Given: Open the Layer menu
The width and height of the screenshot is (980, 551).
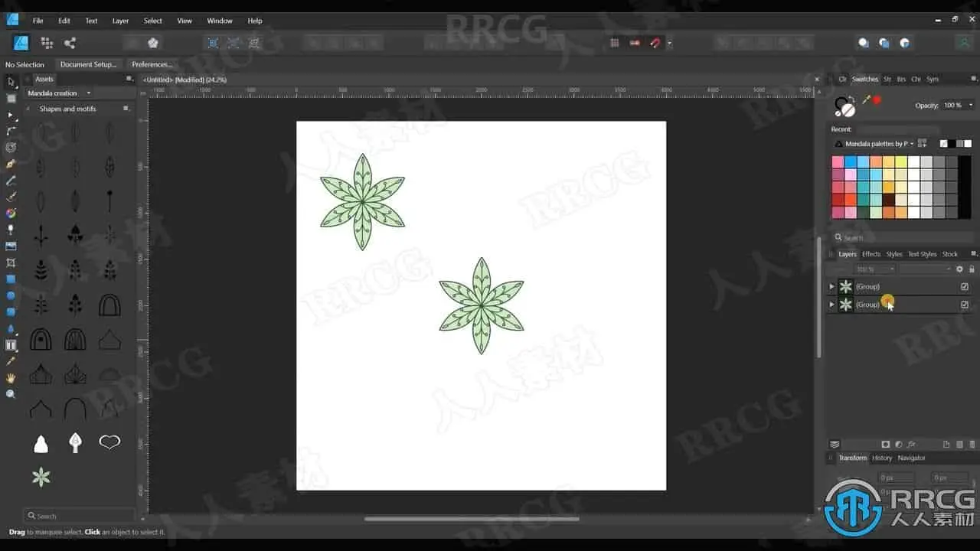Looking at the screenshot, I should coord(120,21).
